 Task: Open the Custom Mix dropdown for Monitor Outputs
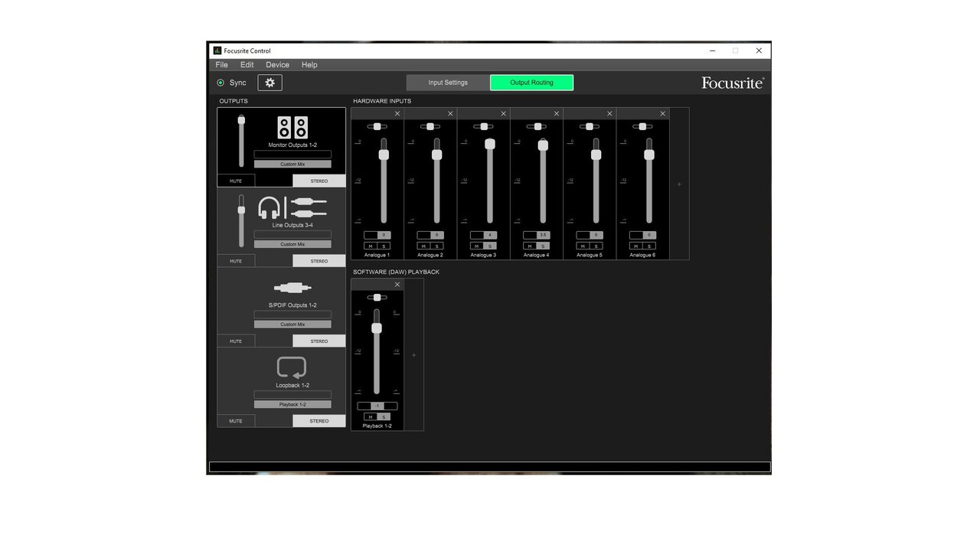pos(292,164)
